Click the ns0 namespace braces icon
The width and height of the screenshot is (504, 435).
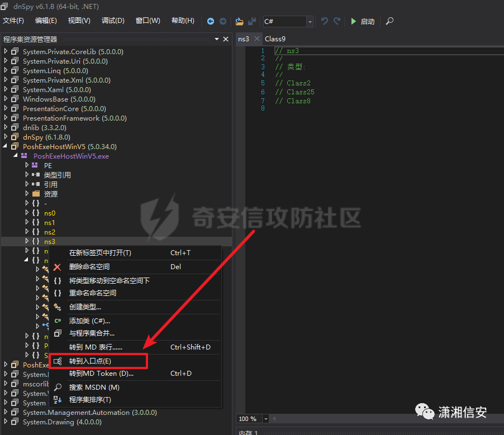pyautogui.click(x=36, y=213)
